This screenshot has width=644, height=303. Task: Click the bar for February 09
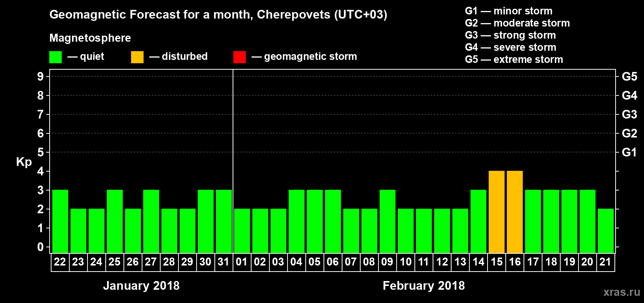(x=388, y=221)
